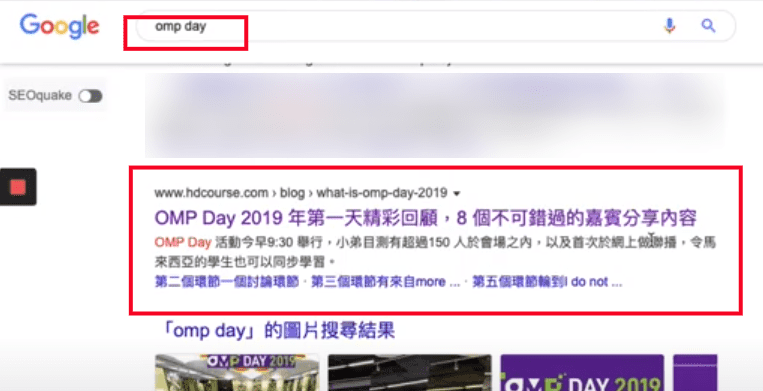The width and height of the screenshot is (763, 391).
Task: Click the red stop recording button
Action: (18, 187)
